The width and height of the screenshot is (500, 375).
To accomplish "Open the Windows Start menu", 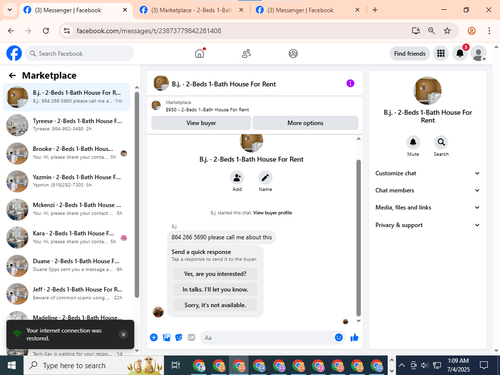I will pos(12,365).
